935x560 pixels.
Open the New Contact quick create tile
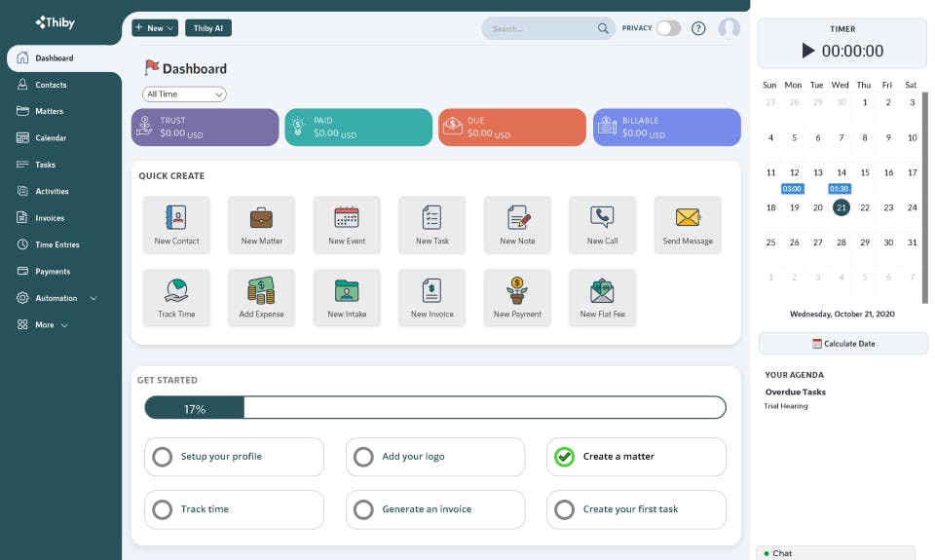point(176,225)
